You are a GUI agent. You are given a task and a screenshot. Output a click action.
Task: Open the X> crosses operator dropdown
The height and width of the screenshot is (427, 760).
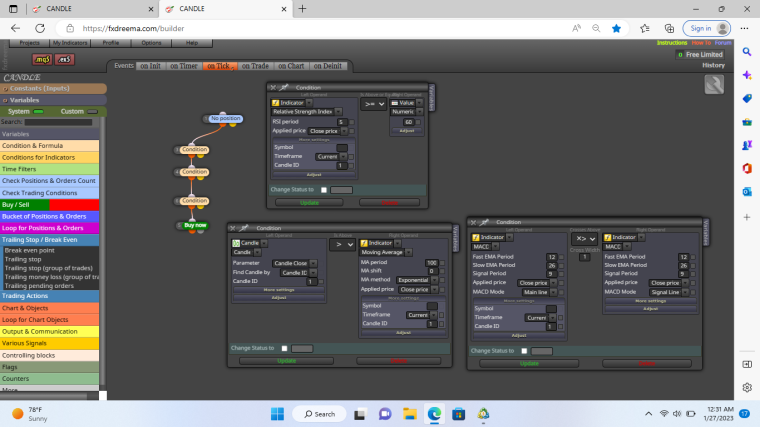coord(584,238)
